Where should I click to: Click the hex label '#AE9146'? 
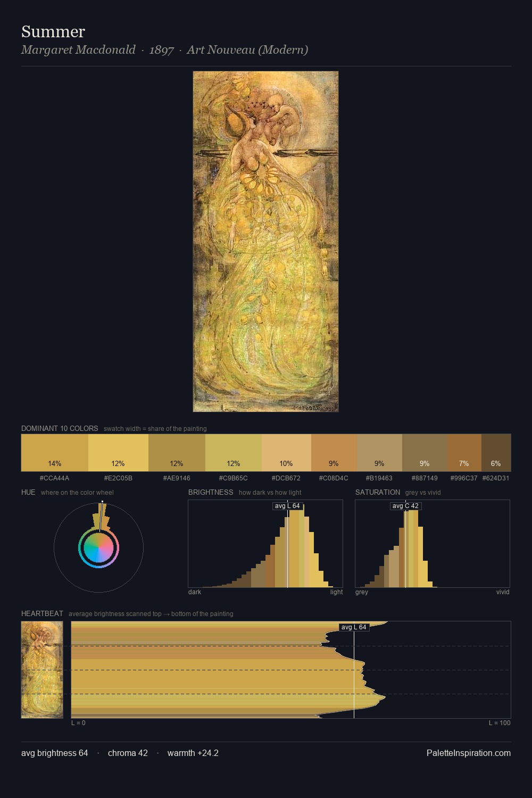tap(177, 478)
